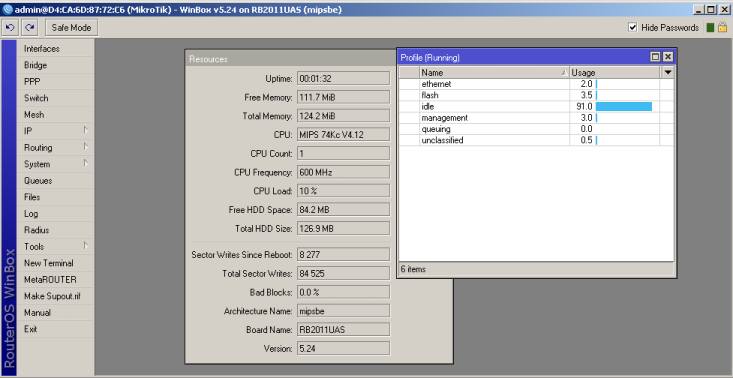
Task: Open the Profile column dropdown arrow
Action: tap(668, 72)
